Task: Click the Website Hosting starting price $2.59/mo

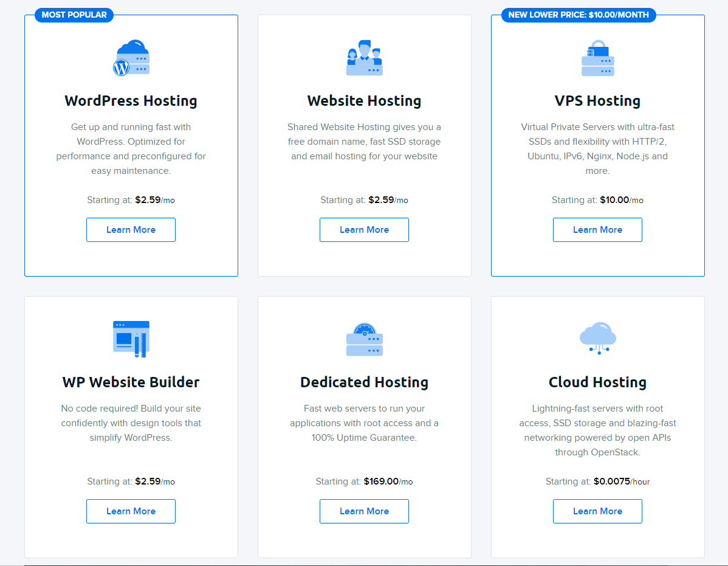Action: [388, 200]
